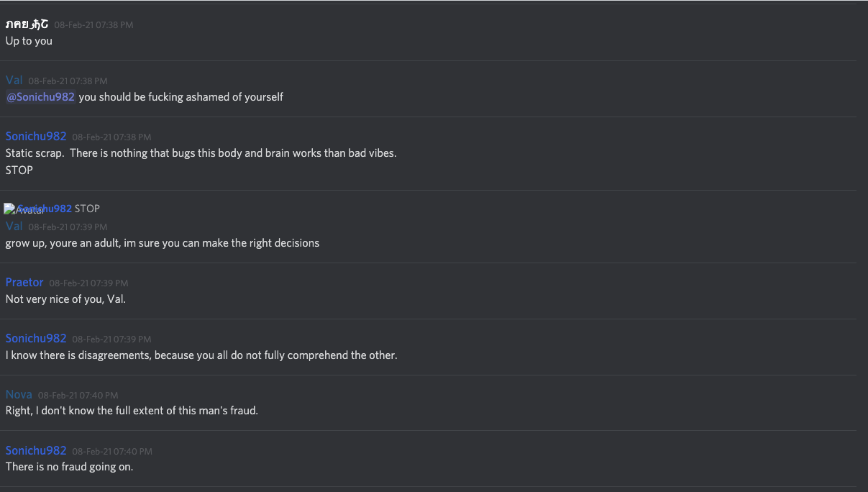This screenshot has height=492, width=868.
Task: Open Val's profile from the 07:38 PM message
Action: coord(14,80)
